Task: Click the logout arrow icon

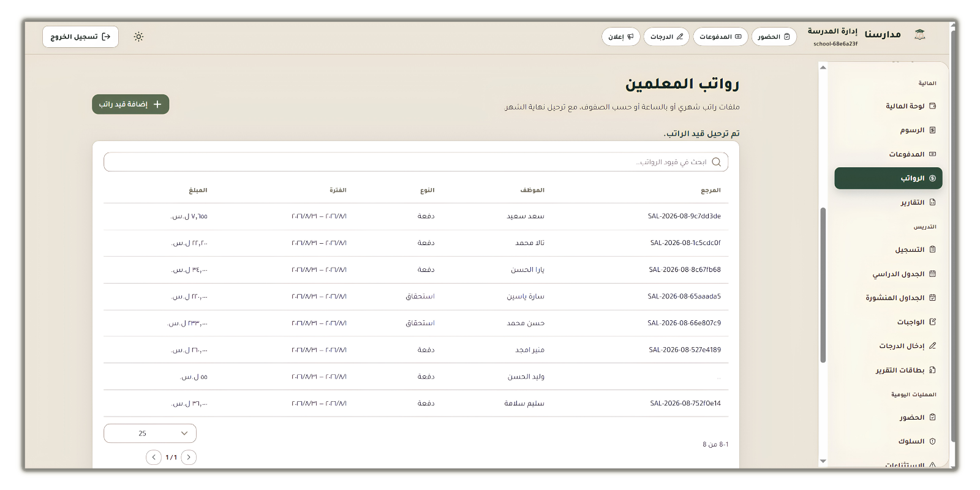Action: click(x=106, y=37)
